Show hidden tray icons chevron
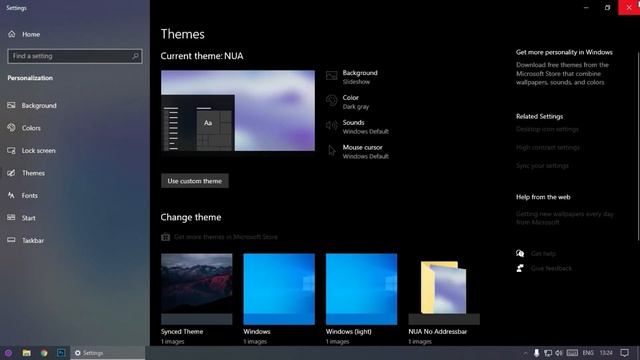 coord(525,353)
